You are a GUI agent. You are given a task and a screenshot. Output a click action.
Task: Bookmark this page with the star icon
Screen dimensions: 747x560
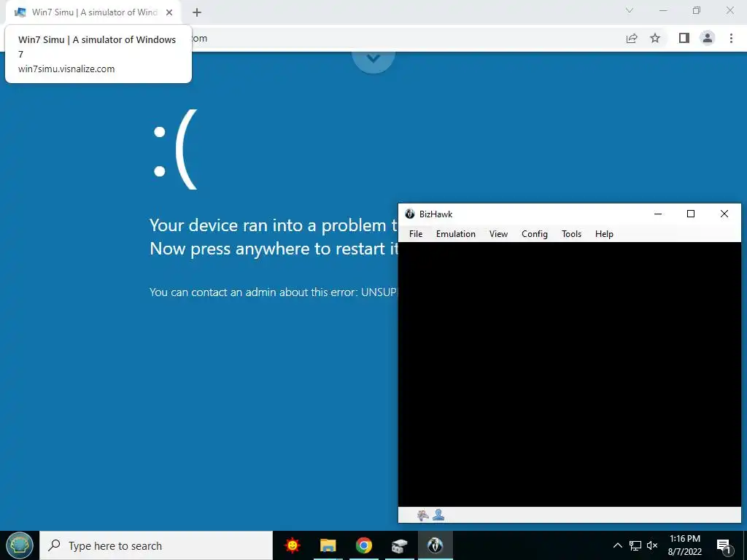(655, 38)
